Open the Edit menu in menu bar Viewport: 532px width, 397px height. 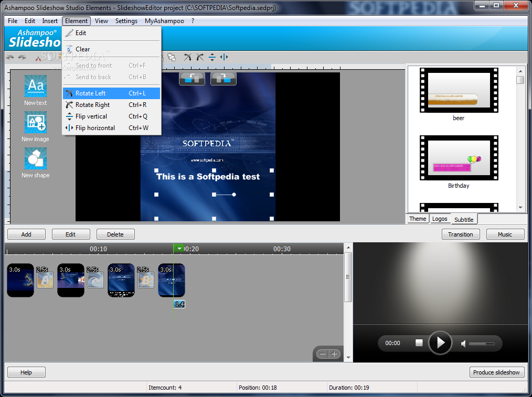[x=30, y=21]
